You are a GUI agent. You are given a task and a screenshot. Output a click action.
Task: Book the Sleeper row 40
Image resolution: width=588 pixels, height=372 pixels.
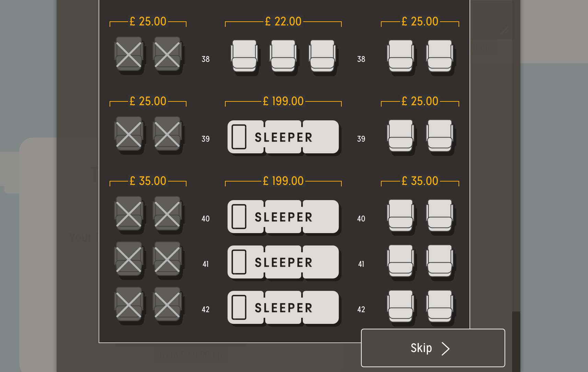[x=283, y=217]
